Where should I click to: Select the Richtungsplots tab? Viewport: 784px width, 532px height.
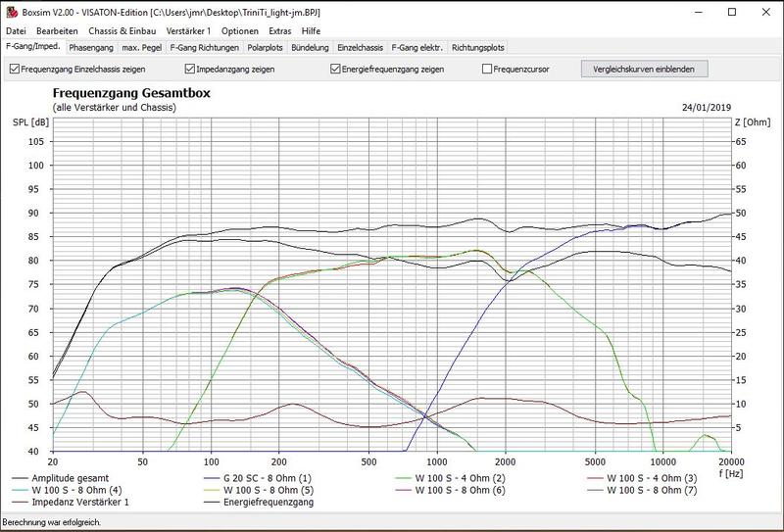point(478,46)
